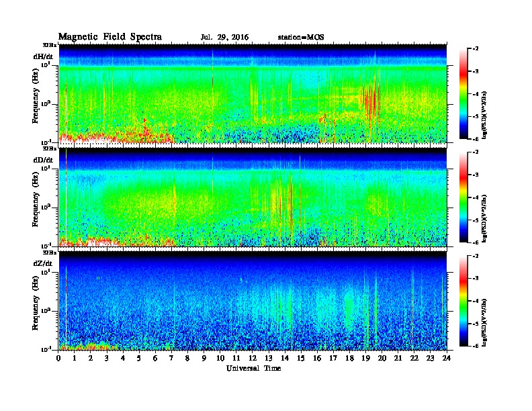
Task: Click the '-4' value on the dH/dt color scale
Action: point(476,94)
